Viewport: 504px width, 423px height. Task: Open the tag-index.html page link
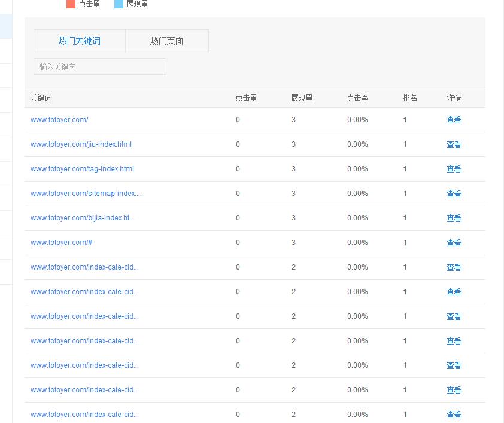[x=82, y=169]
